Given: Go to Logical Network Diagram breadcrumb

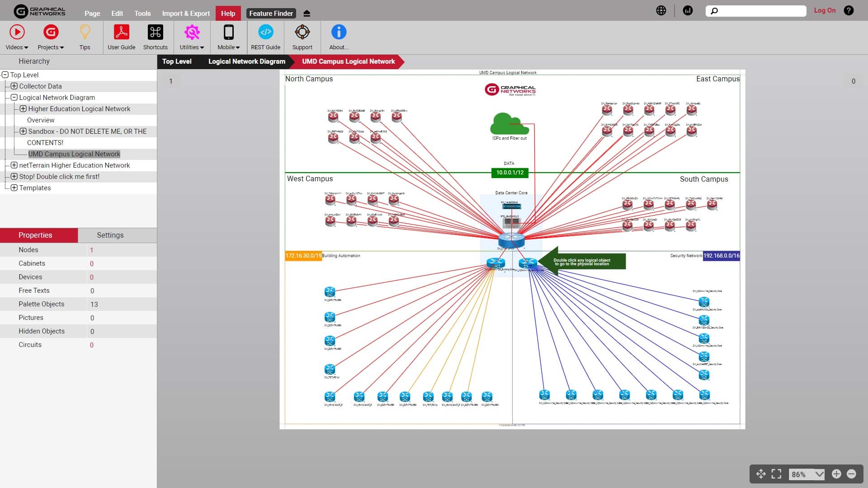Looking at the screenshot, I should pos(246,61).
